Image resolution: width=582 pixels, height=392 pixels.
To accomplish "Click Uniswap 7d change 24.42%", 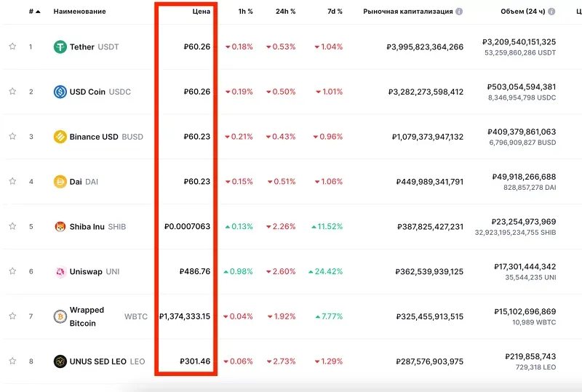I will pyautogui.click(x=325, y=271).
